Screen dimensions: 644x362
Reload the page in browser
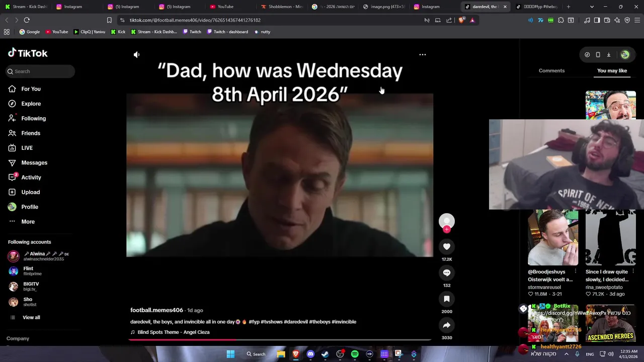27,20
